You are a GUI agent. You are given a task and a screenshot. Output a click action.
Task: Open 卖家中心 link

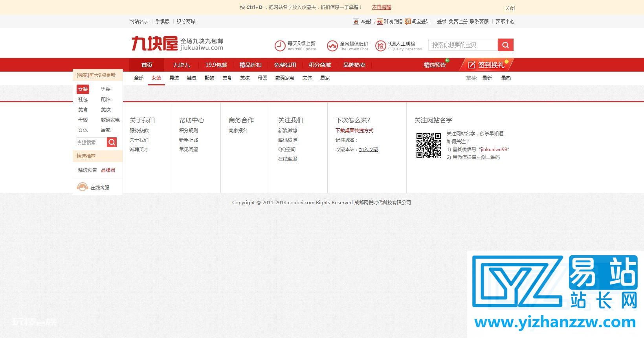pos(505,21)
